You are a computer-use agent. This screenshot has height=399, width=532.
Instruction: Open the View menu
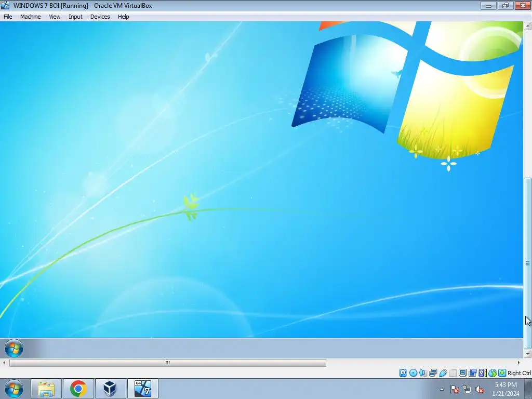pyautogui.click(x=55, y=17)
